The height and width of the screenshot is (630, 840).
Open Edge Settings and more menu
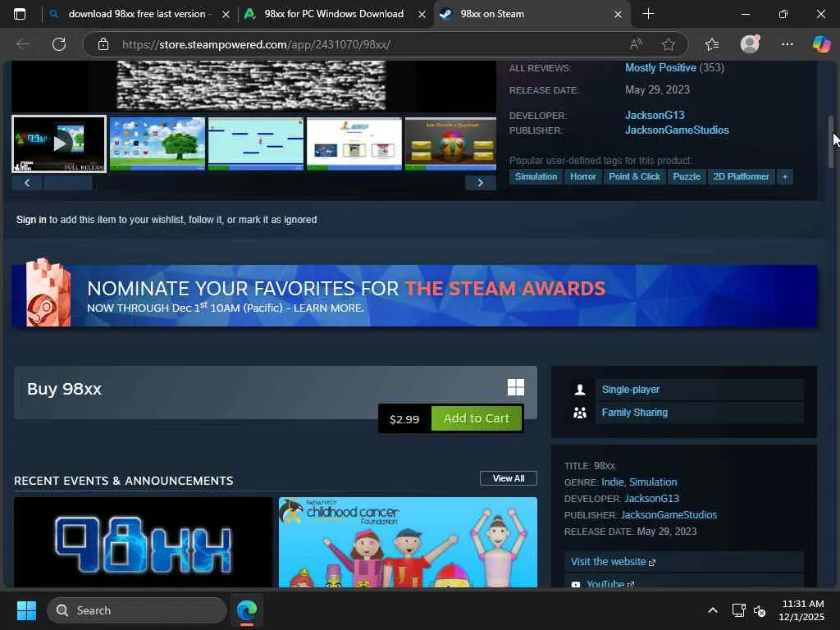pos(787,44)
